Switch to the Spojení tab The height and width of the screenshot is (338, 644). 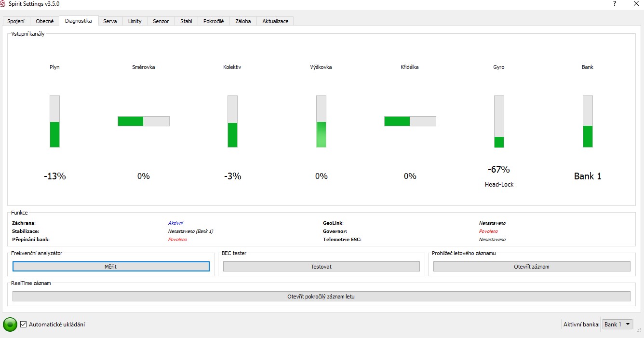16,21
